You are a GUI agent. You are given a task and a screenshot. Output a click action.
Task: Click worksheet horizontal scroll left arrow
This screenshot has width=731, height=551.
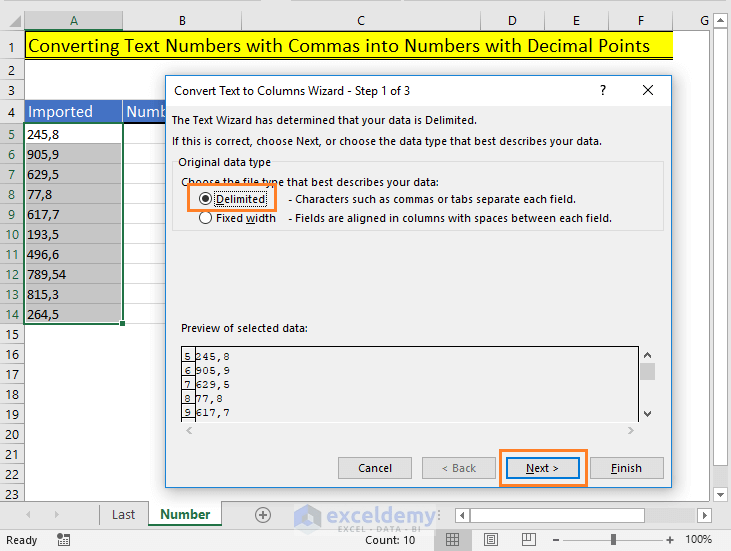click(462, 516)
